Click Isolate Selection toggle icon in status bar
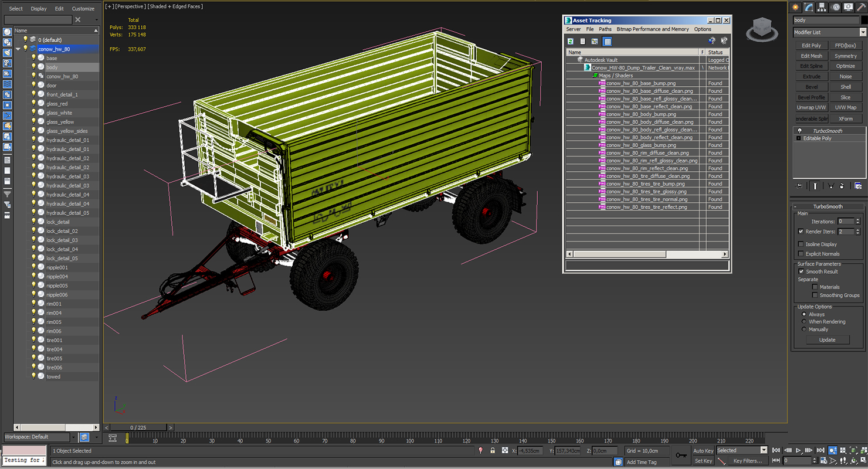868x469 pixels. click(x=480, y=450)
